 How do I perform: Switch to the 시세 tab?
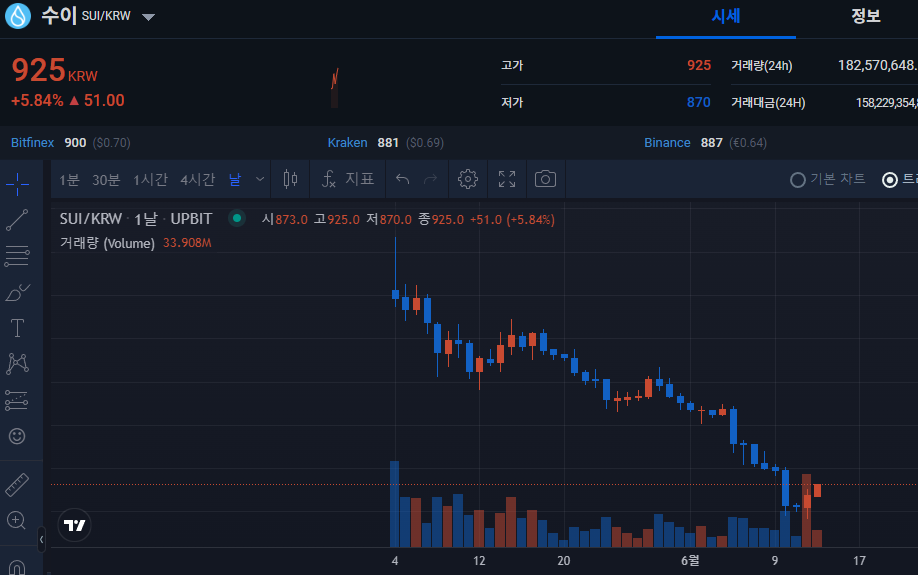pyautogui.click(x=725, y=16)
